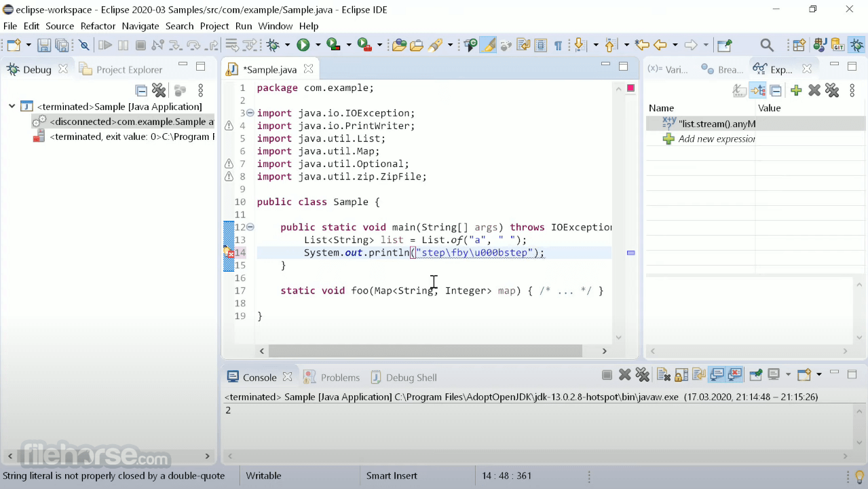Click the New wizard toolbar icon
The height and width of the screenshot is (489, 868).
pos(14,46)
